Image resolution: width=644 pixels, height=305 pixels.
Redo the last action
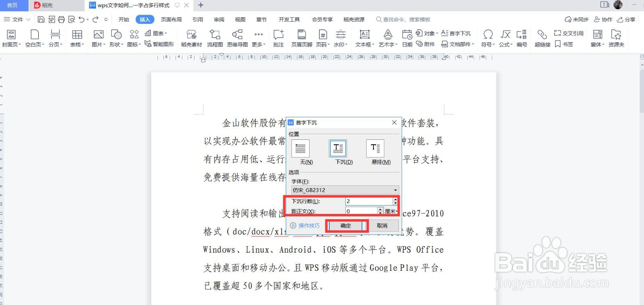click(x=95, y=19)
